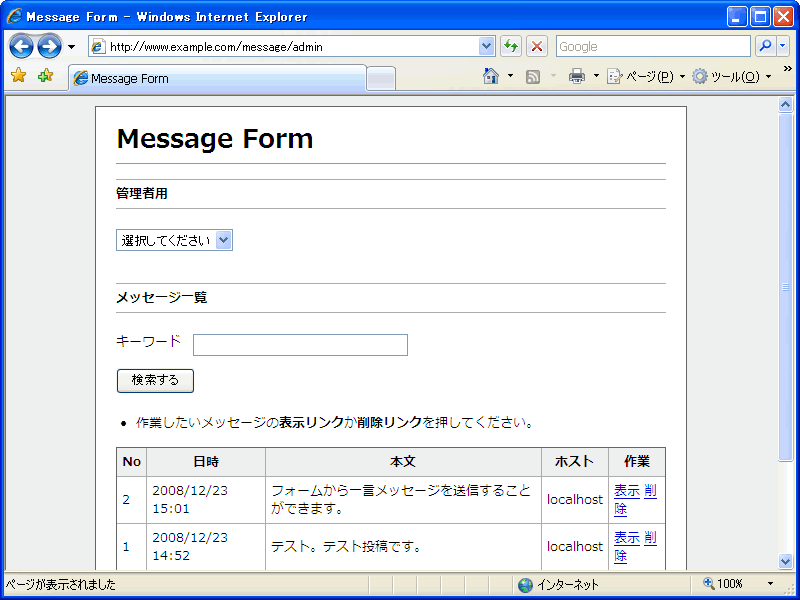Click the Home page icon
The image size is (800, 600).
pyautogui.click(x=490, y=76)
